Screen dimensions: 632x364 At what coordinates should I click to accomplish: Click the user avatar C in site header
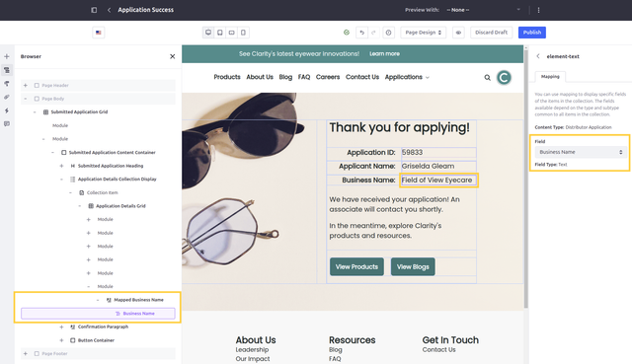(x=504, y=77)
